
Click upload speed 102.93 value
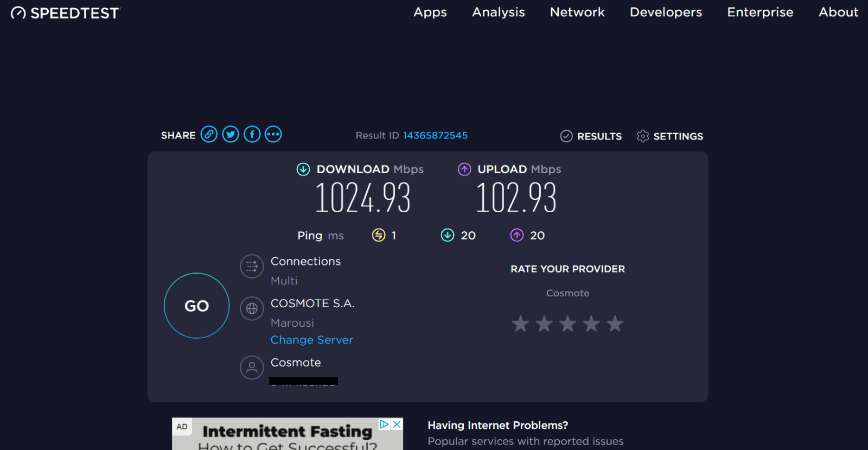click(516, 198)
